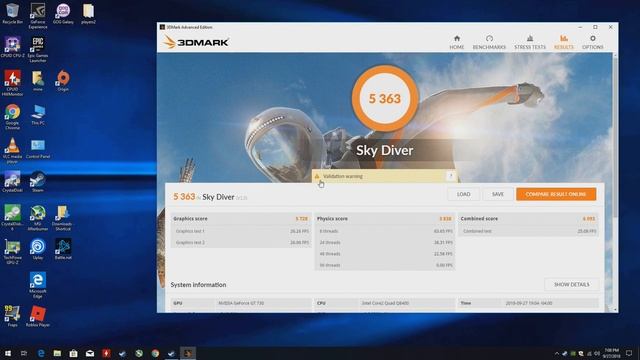Click the 5 363 score circle
640x360 pixels.
(x=384, y=98)
